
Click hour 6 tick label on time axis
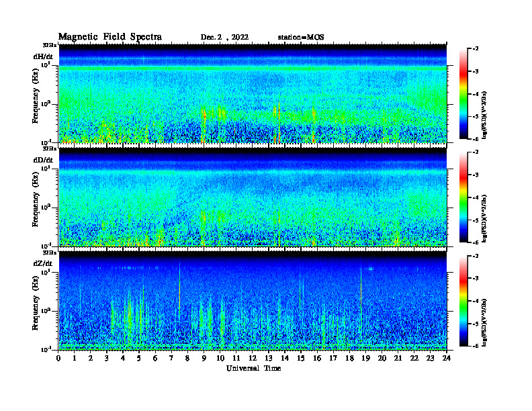(155, 359)
